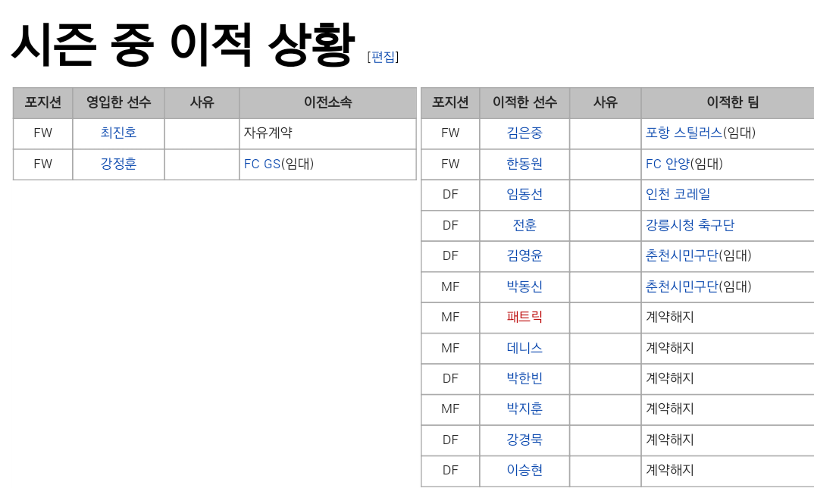Click 춘천시민구단 link in 김영윤's row
This screenshot has width=814, height=504.
681,255
